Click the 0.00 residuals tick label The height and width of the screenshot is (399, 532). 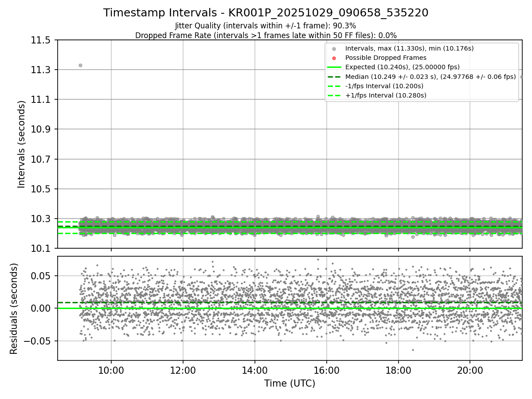pos(40,308)
